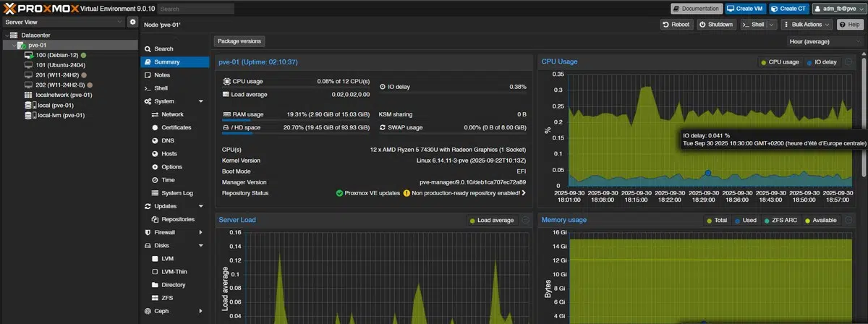Toggle the CPU usage legend series
The height and width of the screenshot is (324, 868).
tap(780, 62)
